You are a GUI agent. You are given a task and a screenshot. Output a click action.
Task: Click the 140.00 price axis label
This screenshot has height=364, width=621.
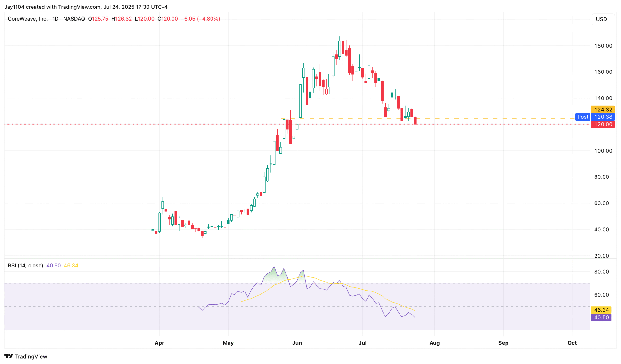point(603,98)
